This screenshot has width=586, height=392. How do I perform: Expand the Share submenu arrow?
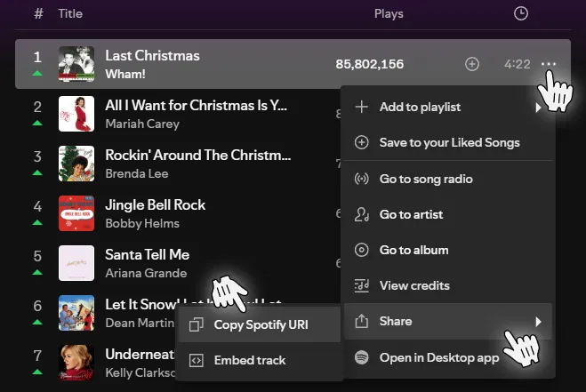pos(538,321)
